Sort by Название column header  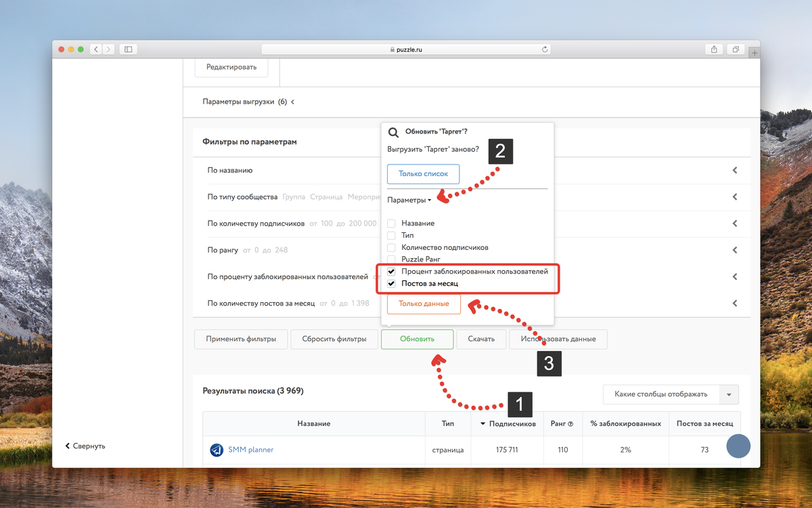tap(313, 424)
